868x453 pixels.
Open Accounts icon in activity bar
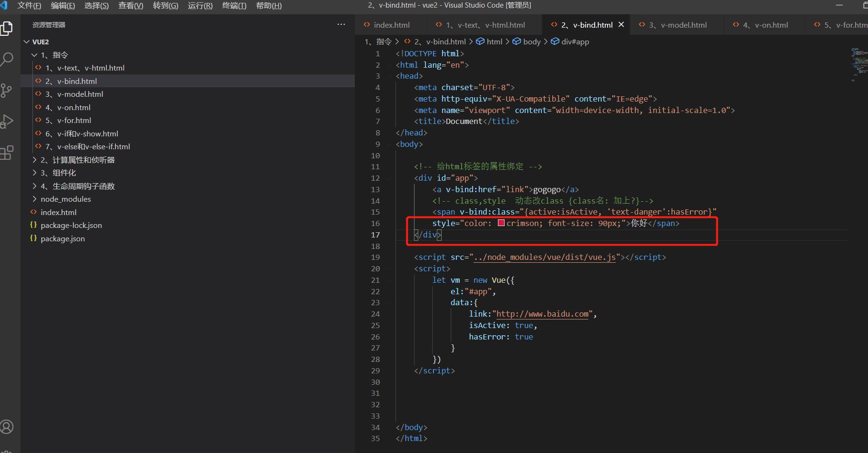[x=7, y=427]
